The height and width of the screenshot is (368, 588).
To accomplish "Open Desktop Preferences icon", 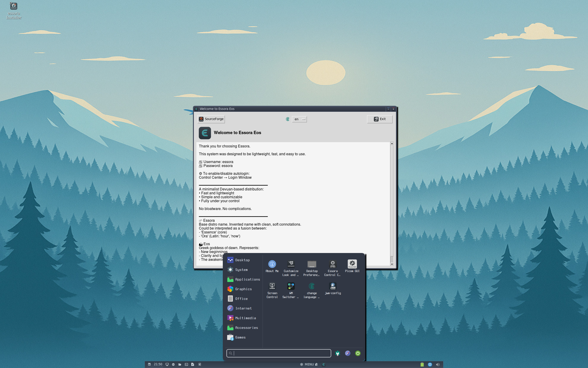I will tap(312, 268).
